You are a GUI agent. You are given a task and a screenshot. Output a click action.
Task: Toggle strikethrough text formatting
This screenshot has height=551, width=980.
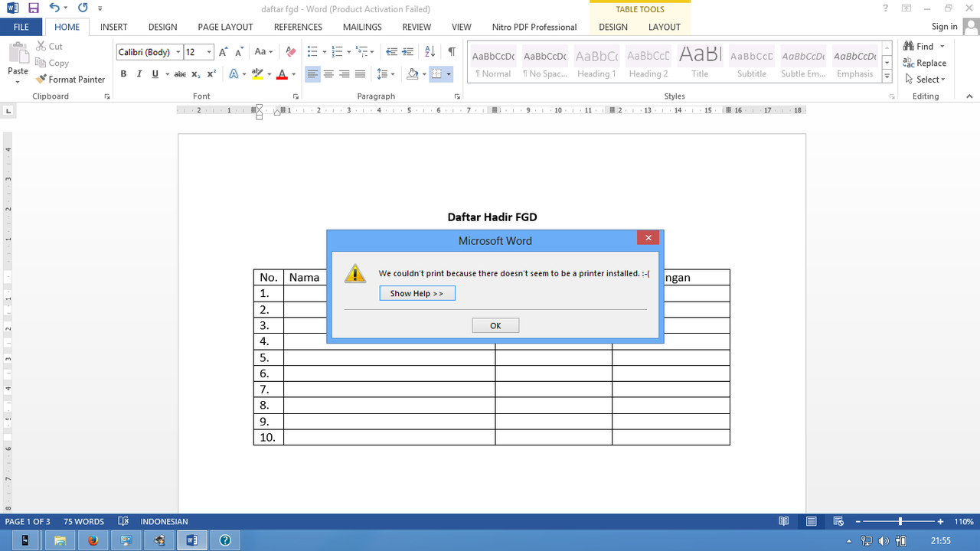click(180, 74)
